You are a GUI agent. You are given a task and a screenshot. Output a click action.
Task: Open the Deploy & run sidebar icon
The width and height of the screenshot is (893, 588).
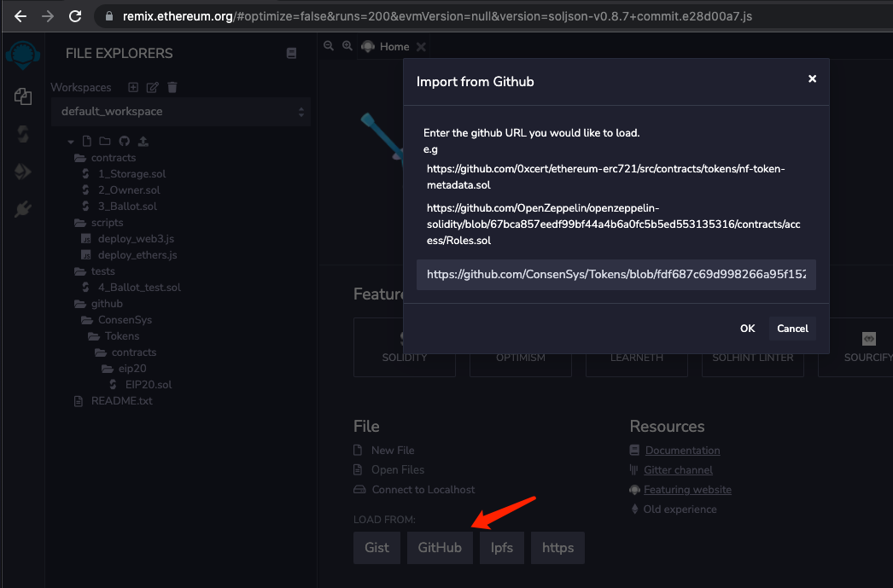[x=23, y=172]
